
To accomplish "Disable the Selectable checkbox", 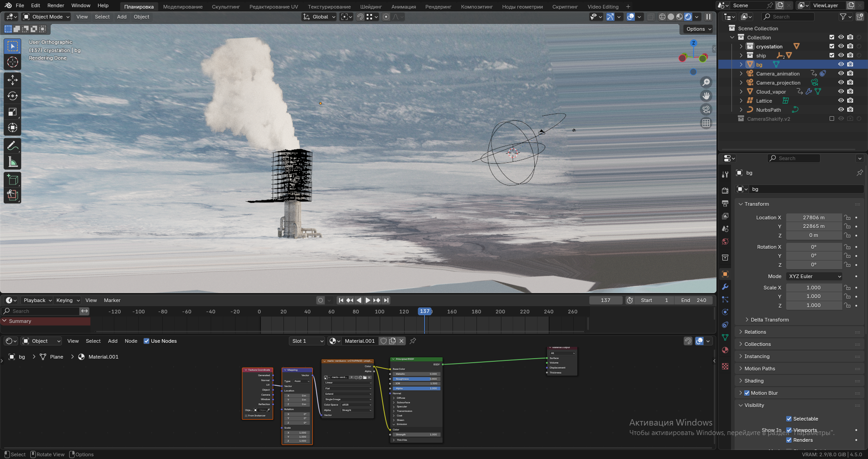I will tap(789, 419).
